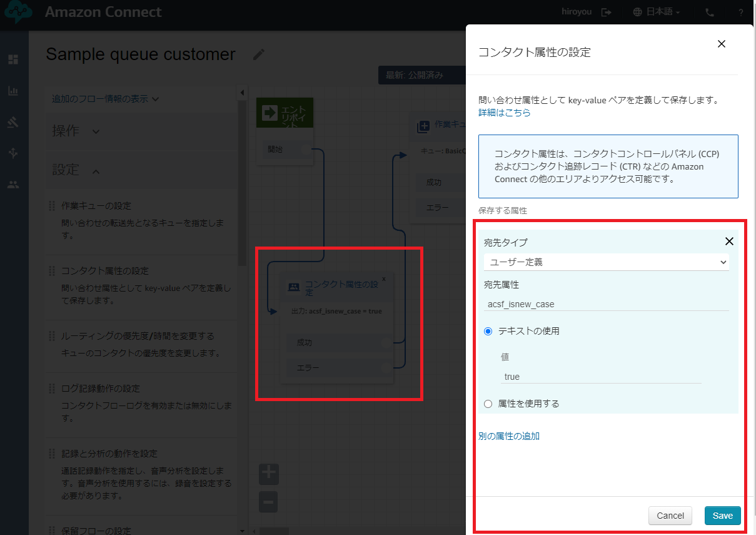Open the help question mark icon
Screen dimensions: 756x535
(740, 12)
